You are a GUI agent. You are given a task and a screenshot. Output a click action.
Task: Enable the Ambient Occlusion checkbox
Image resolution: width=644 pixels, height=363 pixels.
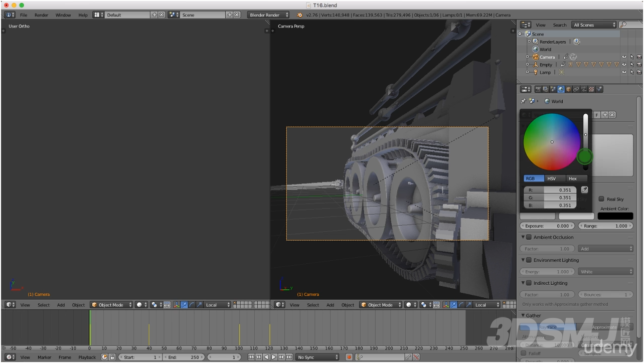(529, 237)
